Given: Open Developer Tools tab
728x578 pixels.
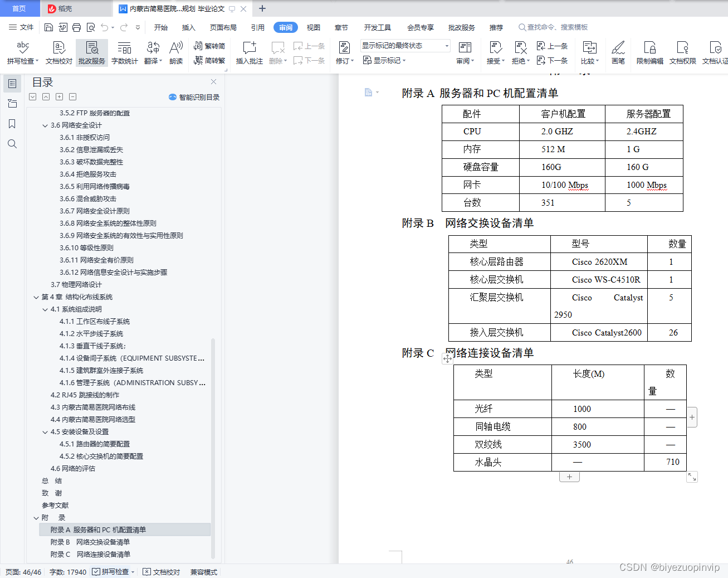Looking at the screenshot, I should tap(378, 27).
